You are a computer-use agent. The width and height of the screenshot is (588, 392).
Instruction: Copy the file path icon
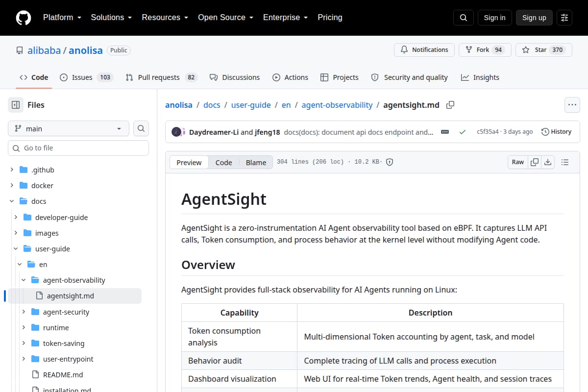click(450, 105)
